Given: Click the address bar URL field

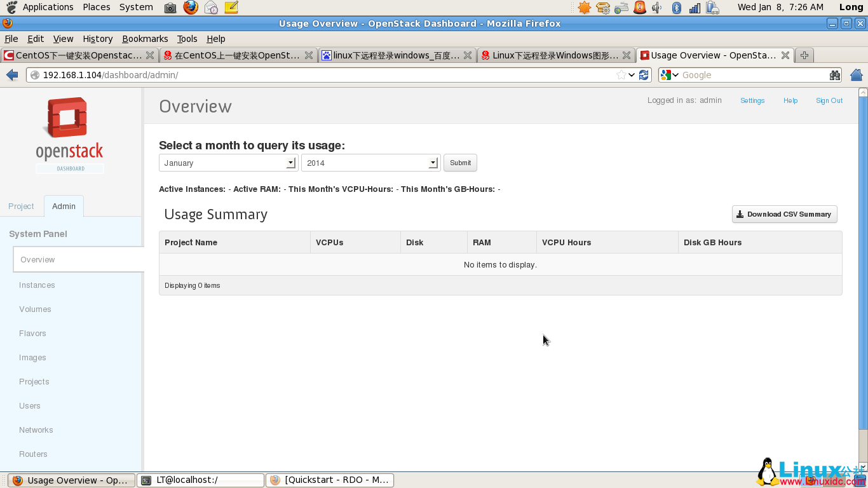Looking at the screenshot, I should coord(254,74).
